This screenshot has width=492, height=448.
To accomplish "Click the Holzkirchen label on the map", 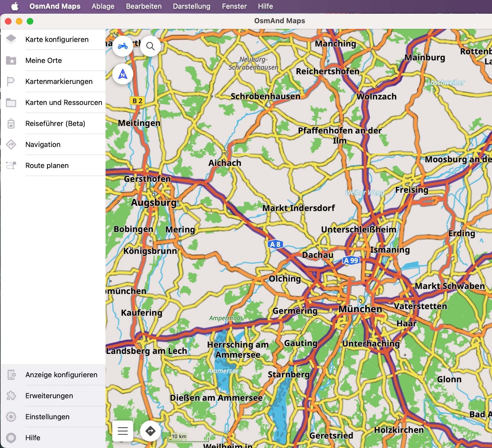I will [x=399, y=430].
